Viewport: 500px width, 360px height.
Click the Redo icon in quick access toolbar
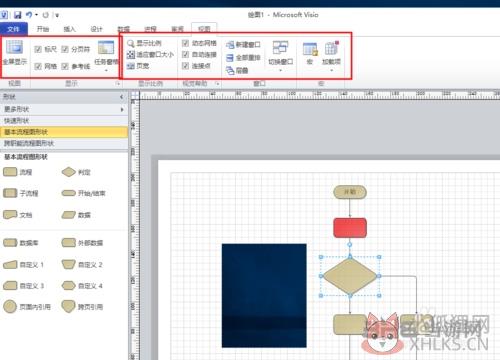click(x=46, y=15)
